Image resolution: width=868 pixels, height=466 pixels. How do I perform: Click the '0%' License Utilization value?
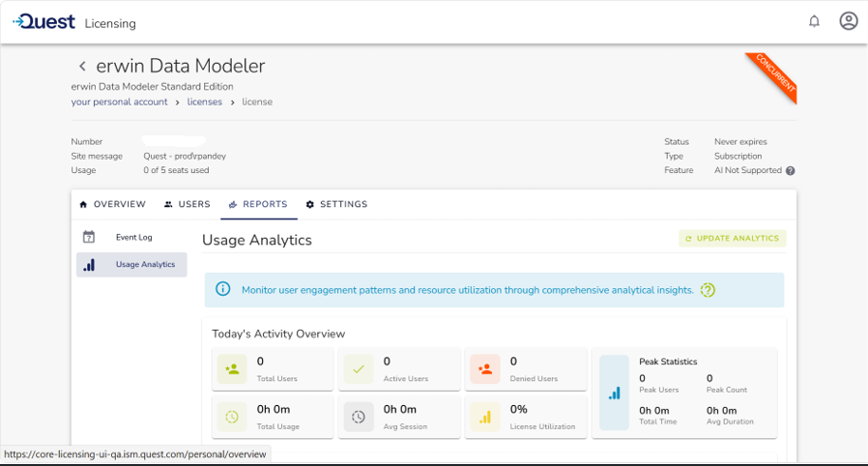point(519,410)
